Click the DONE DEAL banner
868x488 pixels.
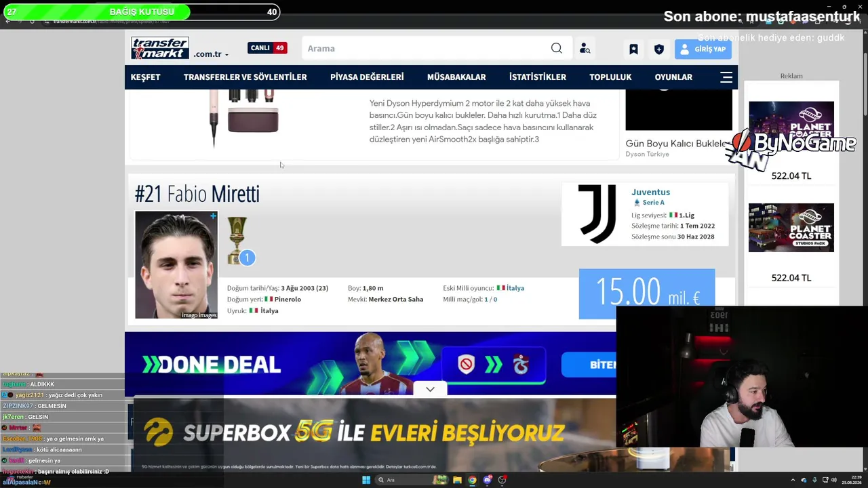click(x=370, y=363)
